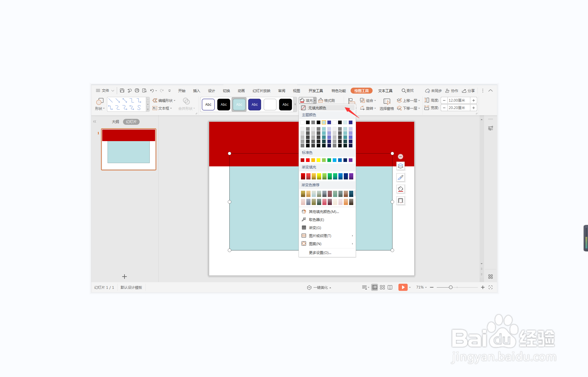Choose No Fill Color (无填充颜色) entry
Screen dimensions: 588x377
tap(317, 108)
